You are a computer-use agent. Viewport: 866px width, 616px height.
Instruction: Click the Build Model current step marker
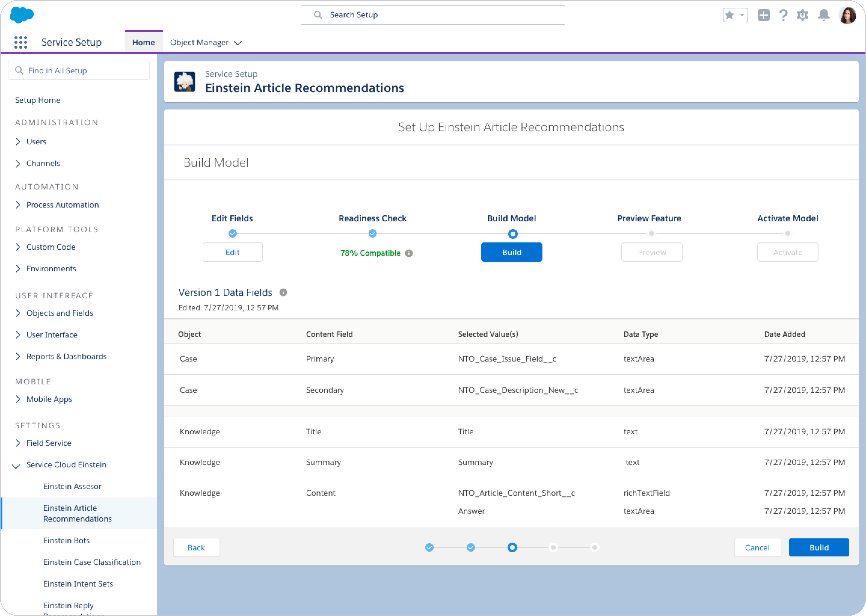[x=513, y=234]
